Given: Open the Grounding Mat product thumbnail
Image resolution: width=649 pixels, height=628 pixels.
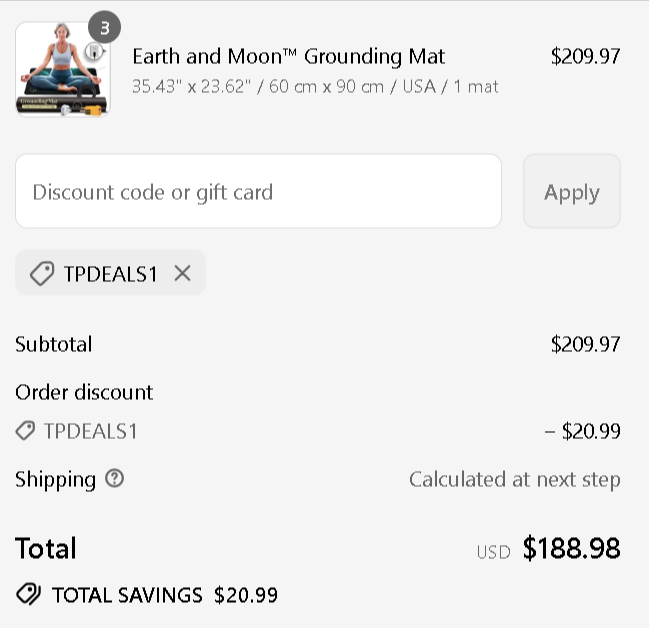Looking at the screenshot, I should [62, 70].
